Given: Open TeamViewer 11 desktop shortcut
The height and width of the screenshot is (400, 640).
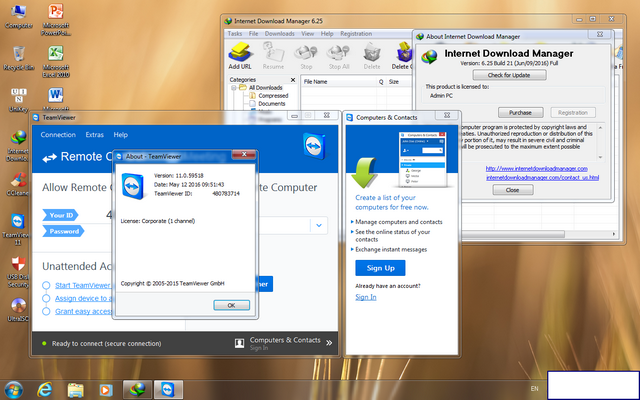Looking at the screenshot, I should tap(18, 228).
